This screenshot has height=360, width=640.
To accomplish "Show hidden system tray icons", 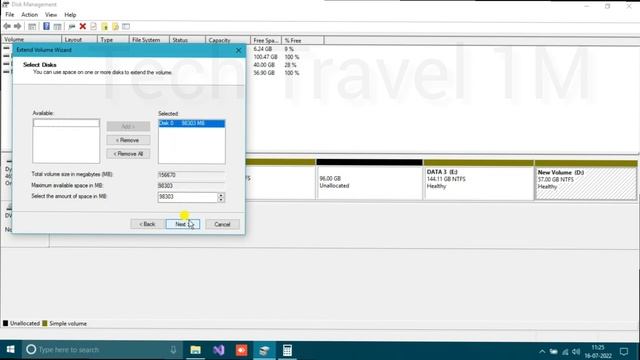I will [542, 351].
